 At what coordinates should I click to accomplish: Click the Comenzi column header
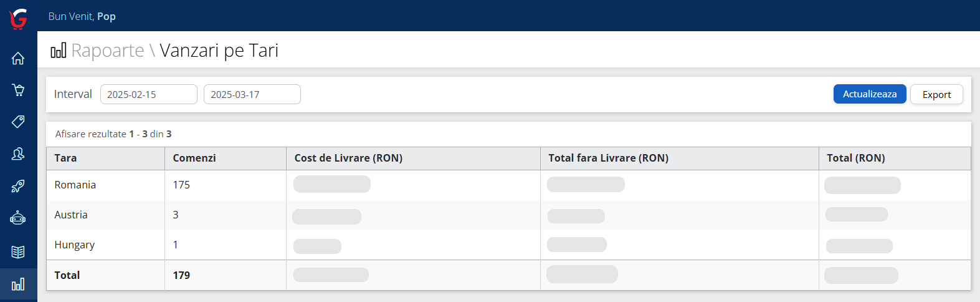pyautogui.click(x=194, y=158)
